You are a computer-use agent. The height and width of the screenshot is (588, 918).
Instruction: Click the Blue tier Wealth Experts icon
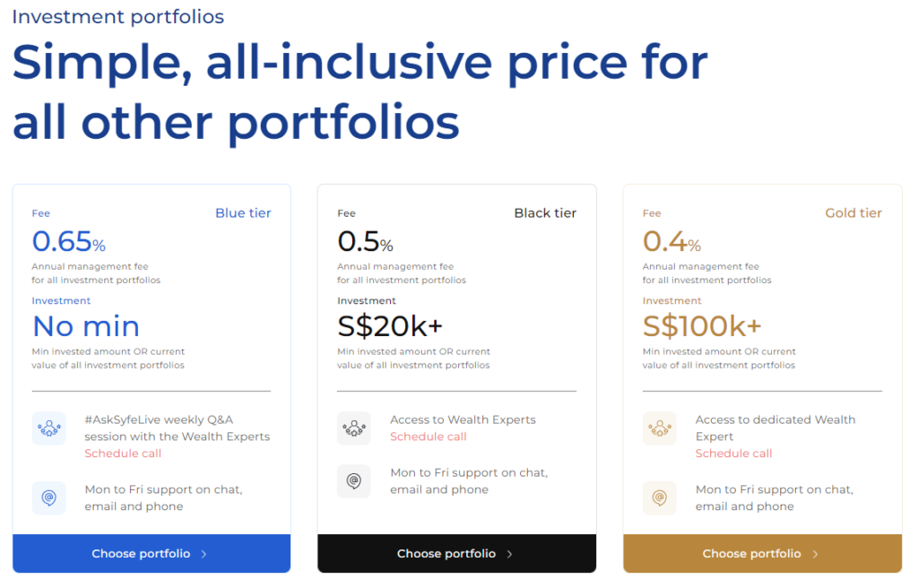(x=49, y=428)
